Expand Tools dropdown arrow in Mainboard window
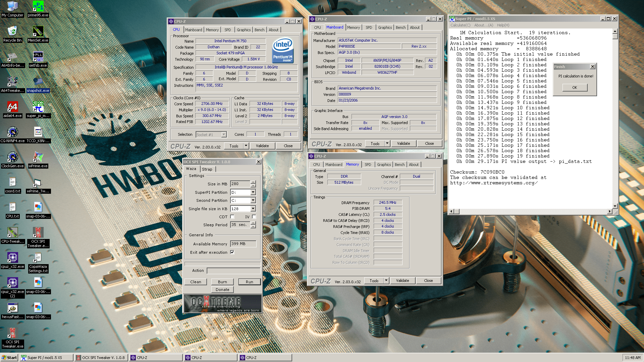 tap(387, 143)
